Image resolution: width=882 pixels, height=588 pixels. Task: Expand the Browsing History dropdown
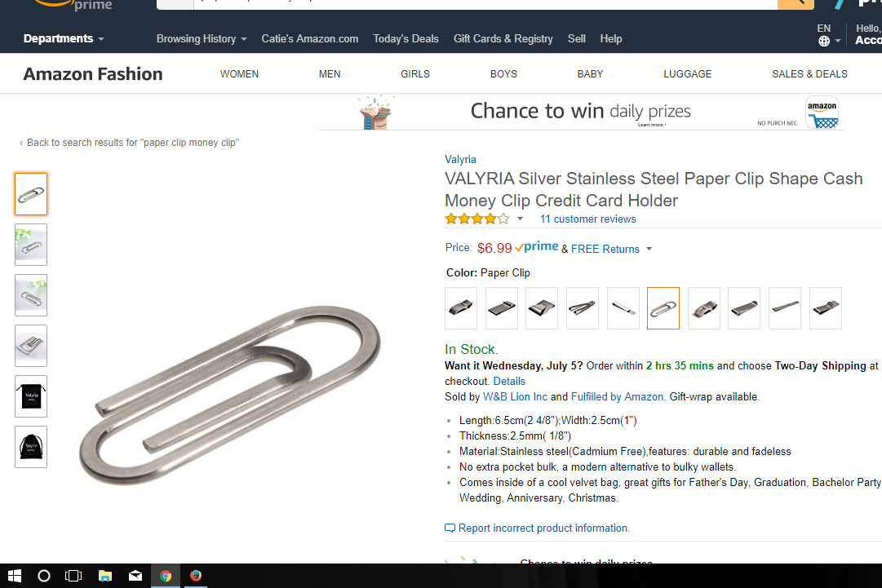click(202, 39)
